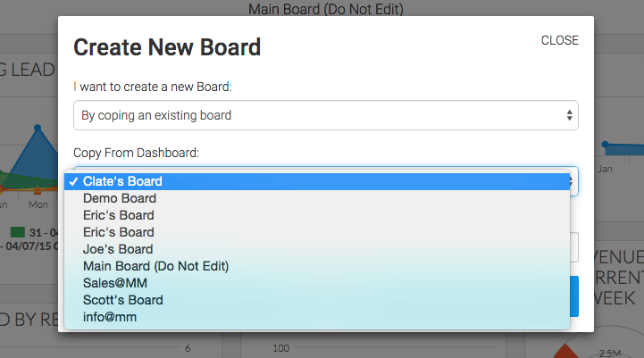
Task: Click the Main Board (Do Not Edit) page title
Action: tap(326, 9)
